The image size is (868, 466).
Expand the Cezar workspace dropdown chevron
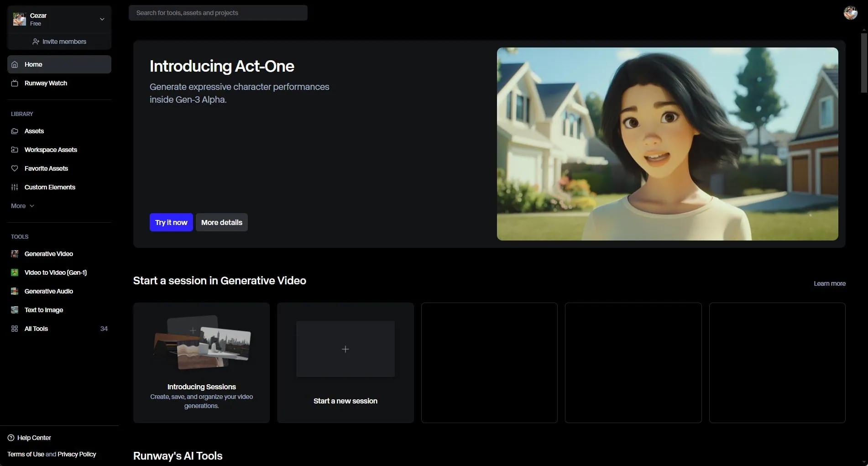[102, 19]
